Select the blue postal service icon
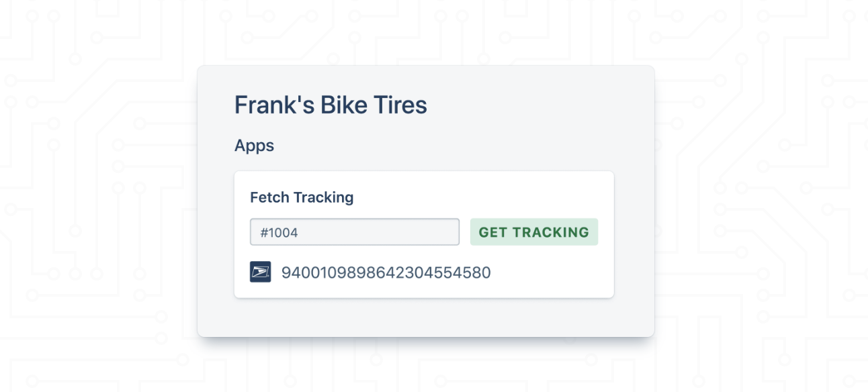Viewport: 868px width, 392px height. (x=261, y=273)
